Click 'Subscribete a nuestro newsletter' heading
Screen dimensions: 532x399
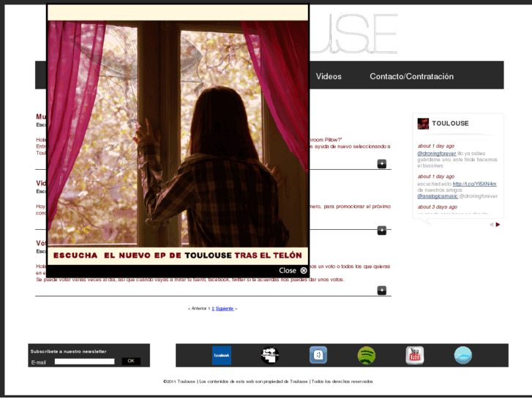(69, 351)
